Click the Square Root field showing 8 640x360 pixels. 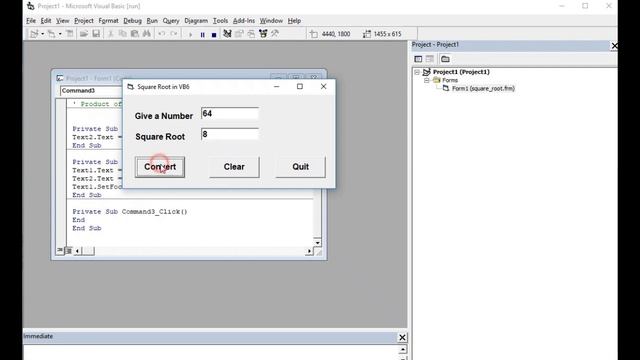tap(230, 134)
